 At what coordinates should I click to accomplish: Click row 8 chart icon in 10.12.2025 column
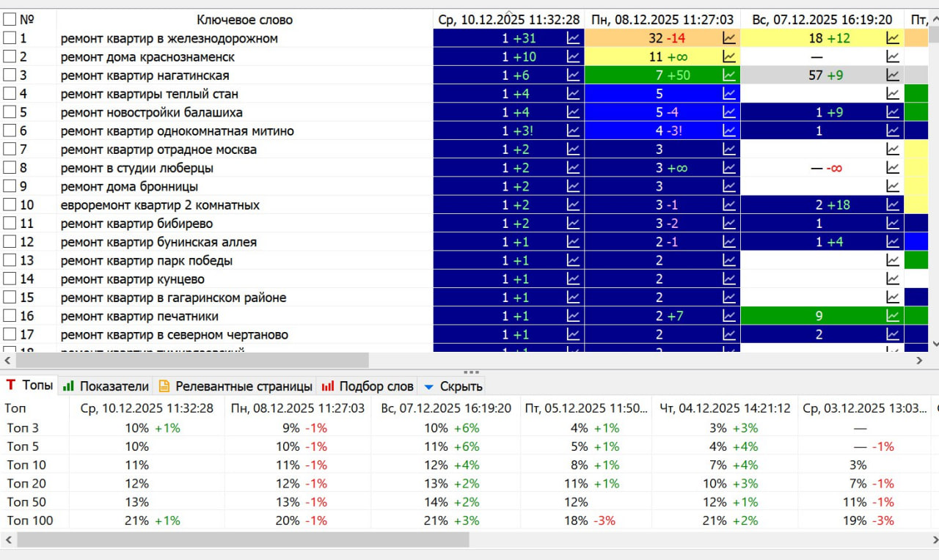573,168
